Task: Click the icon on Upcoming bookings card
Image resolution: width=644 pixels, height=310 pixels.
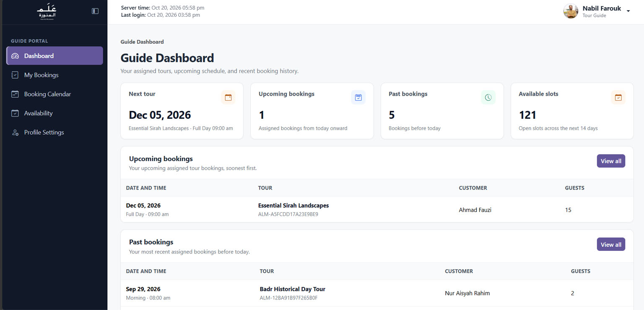Action: click(x=358, y=97)
